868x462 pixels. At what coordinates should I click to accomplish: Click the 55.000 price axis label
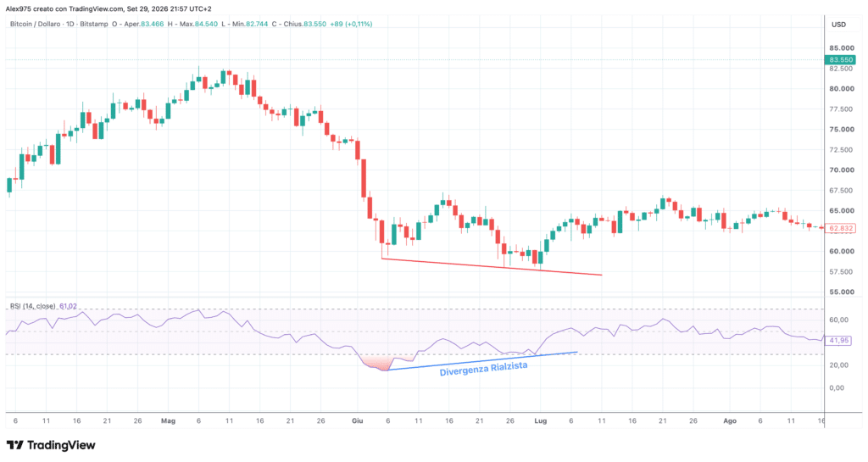coord(842,292)
